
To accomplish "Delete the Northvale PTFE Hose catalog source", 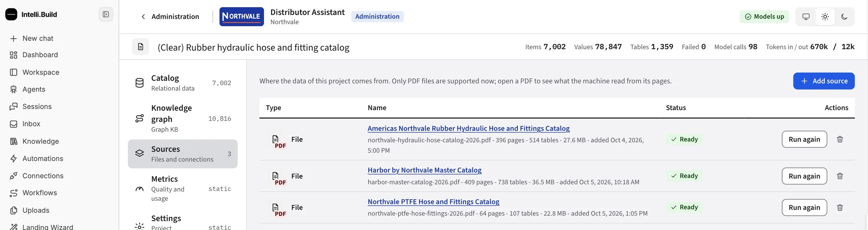I will 840,208.
